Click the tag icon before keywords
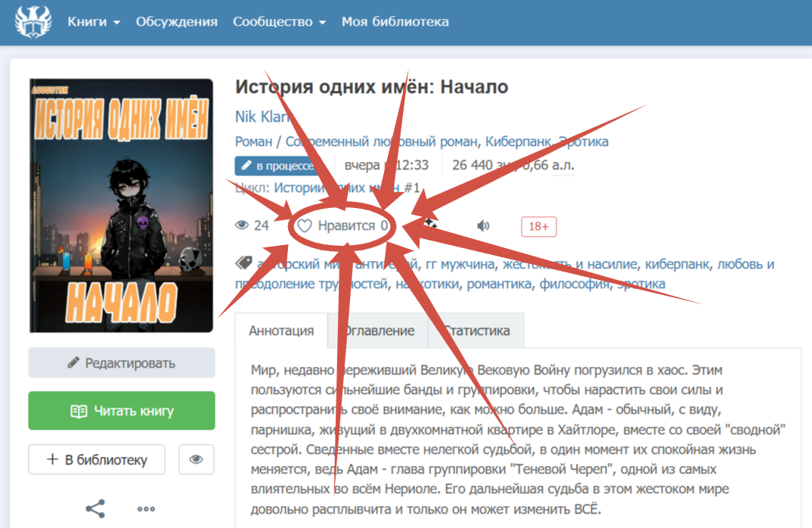The image size is (812, 528). click(x=243, y=262)
